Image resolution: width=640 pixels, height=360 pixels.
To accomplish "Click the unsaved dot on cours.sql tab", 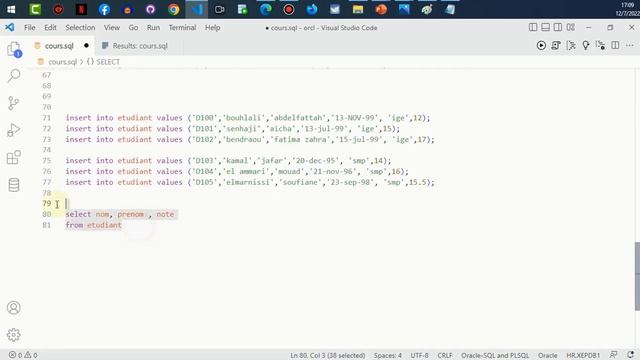I will click(86, 46).
